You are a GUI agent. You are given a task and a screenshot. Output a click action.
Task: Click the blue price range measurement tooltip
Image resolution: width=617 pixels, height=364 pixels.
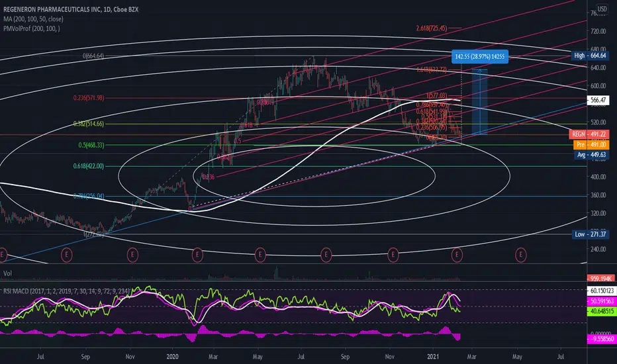(x=480, y=57)
